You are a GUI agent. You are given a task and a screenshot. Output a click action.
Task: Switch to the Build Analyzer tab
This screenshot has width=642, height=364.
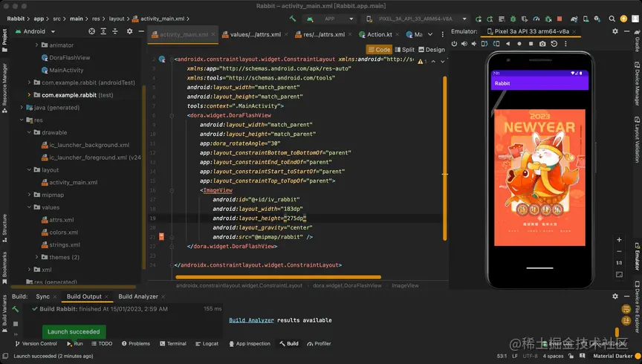click(137, 296)
